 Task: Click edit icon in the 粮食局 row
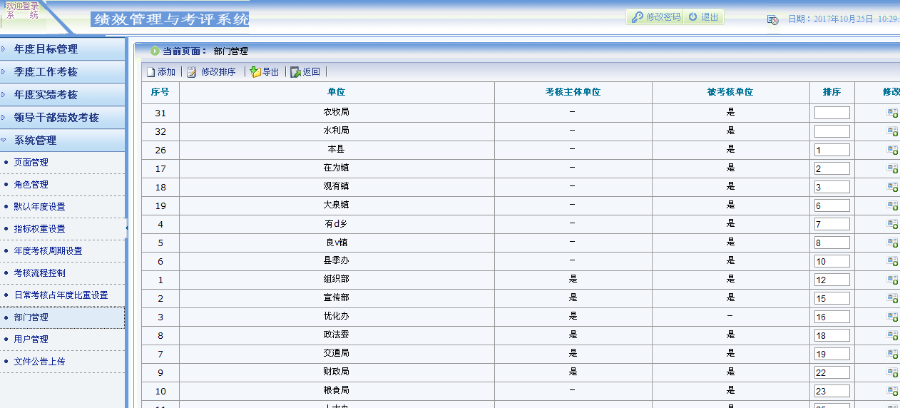coord(892,391)
